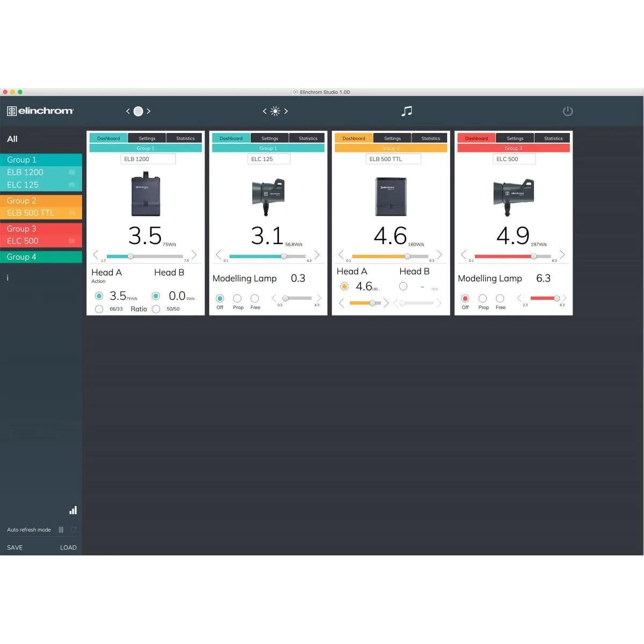Image resolution: width=644 pixels, height=644 pixels.
Task: Click the ELB 500 TTL orange power slider
Action: [x=390, y=257]
